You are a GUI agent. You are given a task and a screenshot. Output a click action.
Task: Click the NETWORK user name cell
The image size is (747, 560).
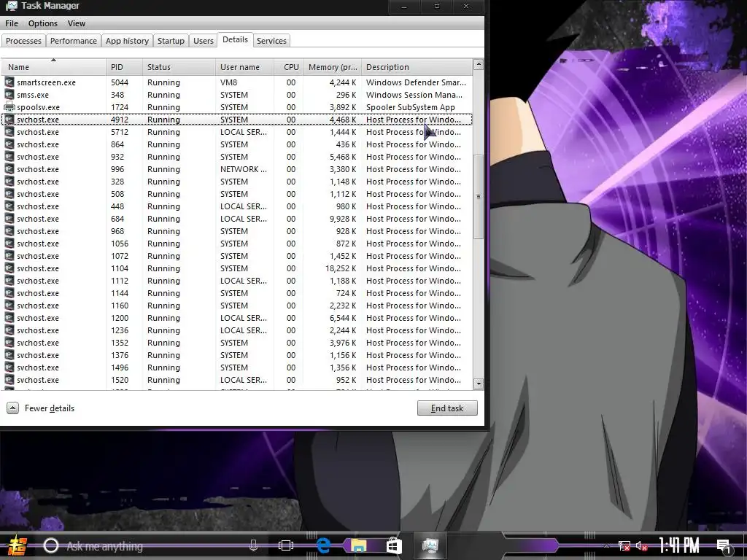click(x=244, y=169)
